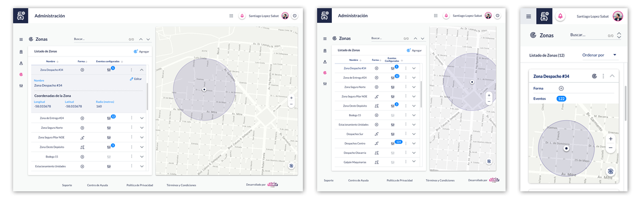Expand the Galpón Maquinarias row
The height and width of the screenshot is (206, 644).
click(414, 162)
